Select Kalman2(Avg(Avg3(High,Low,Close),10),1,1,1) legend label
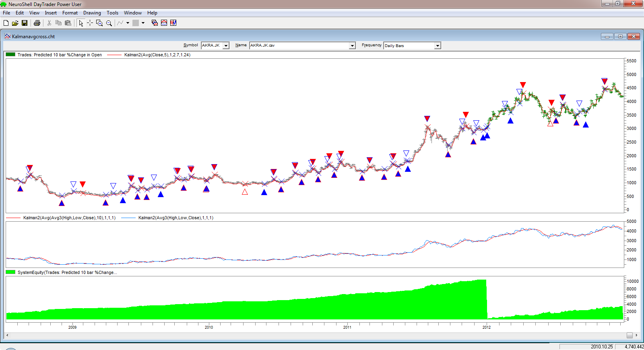The width and height of the screenshot is (644, 350). (x=69, y=218)
